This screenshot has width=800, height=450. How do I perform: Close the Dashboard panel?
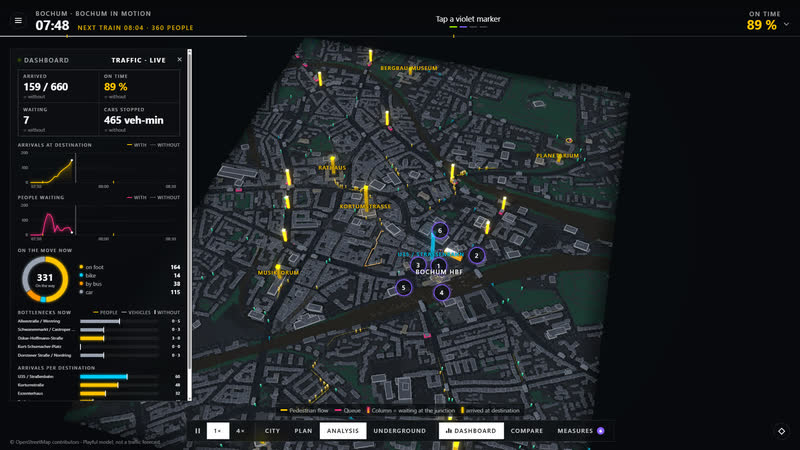click(180, 60)
